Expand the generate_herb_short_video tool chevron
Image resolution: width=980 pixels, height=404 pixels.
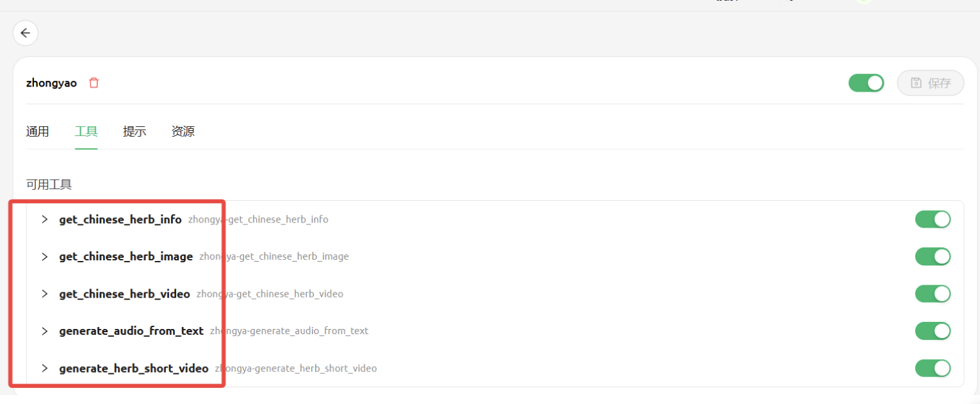[x=45, y=368]
